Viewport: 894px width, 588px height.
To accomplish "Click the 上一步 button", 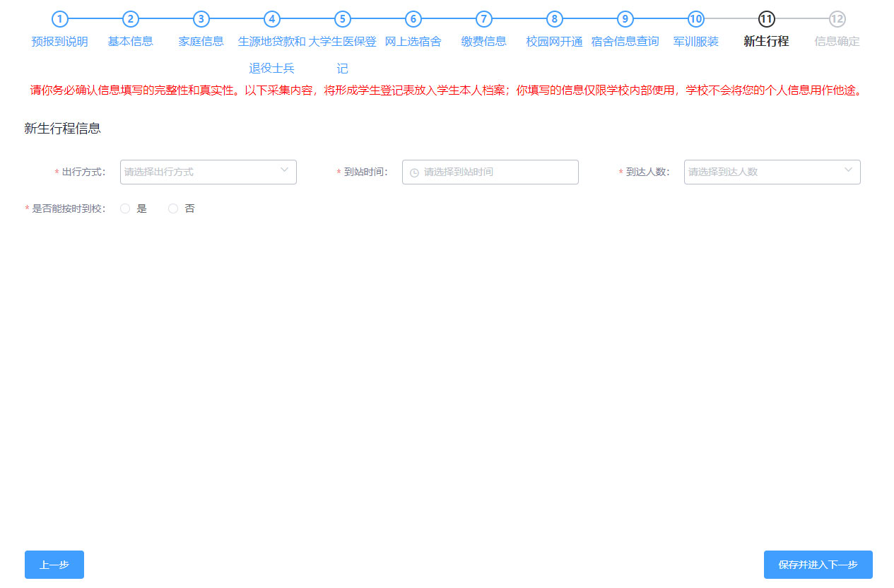I will click(x=54, y=565).
